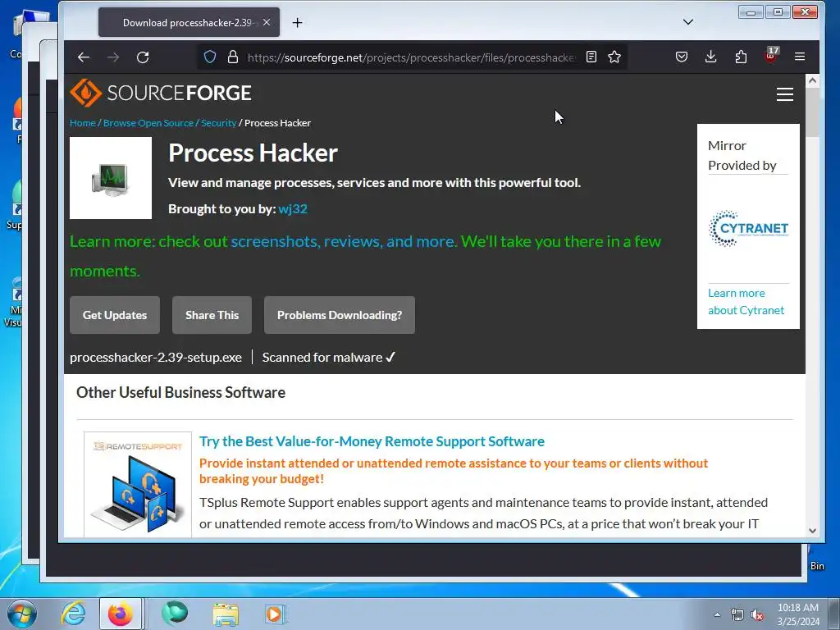
Task: Follow the Home breadcrumb link
Action: tap(83, 123)
